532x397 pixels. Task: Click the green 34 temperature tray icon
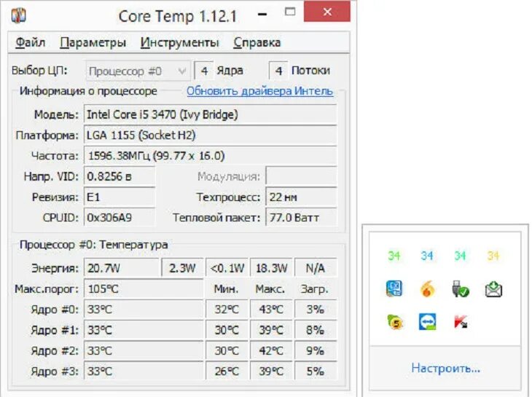pyautogui.click(x=394, y=256)
